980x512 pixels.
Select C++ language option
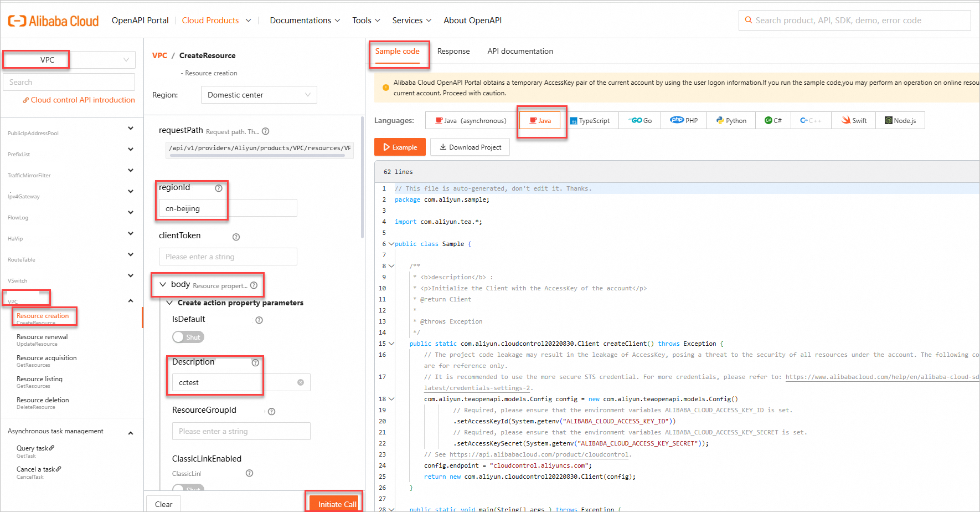[811, 120]
